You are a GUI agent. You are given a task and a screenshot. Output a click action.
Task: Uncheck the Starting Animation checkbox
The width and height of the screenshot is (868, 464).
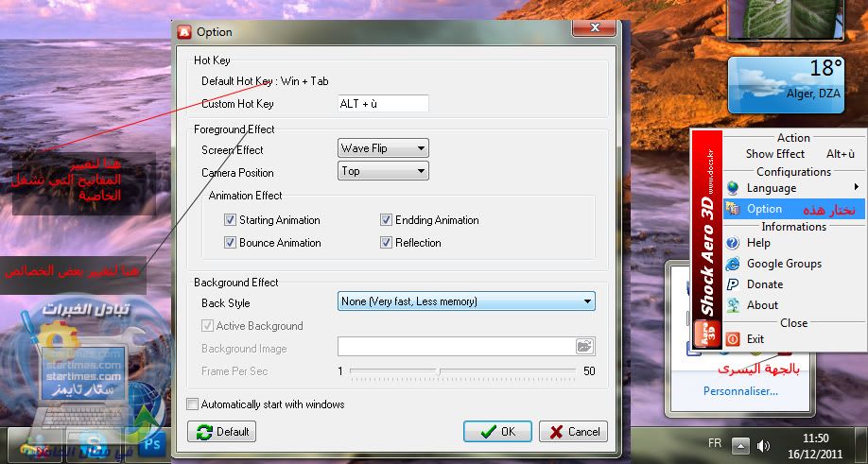(230, 220)
